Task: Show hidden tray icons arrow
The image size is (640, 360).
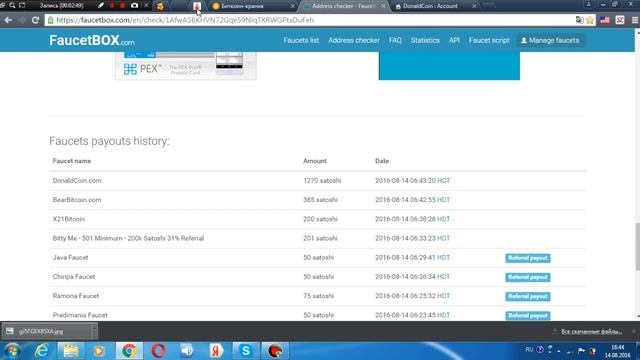Action: pos(559,351)
